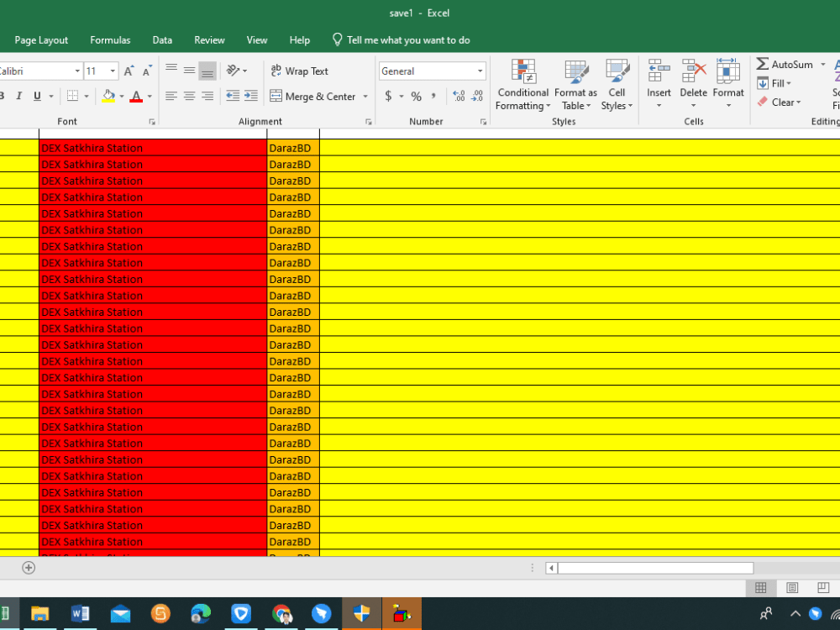Align text left

pos(171,96)
